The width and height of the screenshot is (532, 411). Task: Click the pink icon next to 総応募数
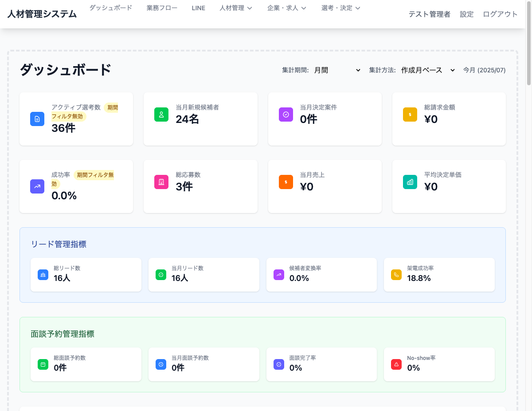[161, 182]
